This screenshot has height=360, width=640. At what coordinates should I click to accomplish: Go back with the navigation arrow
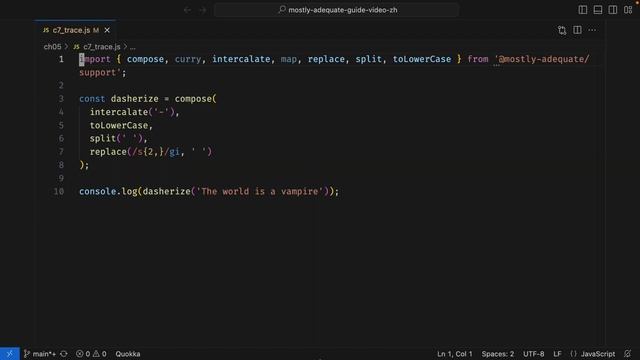coord(187,10)
